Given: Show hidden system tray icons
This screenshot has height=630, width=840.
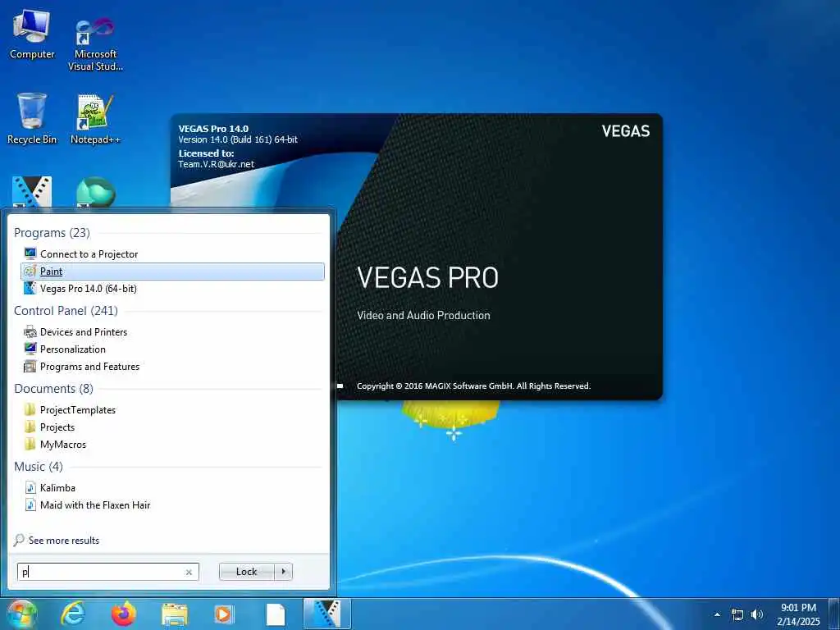Looking at the screenshot, I should click(717, 614).
